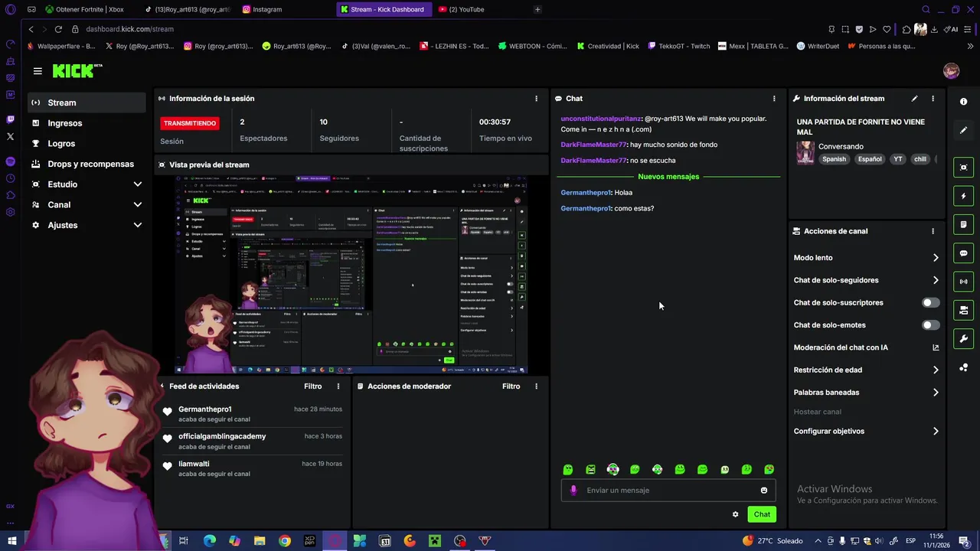Open officialgamblingacademy in activity feed
This screenshot has height=551, width=980.
pyautogui.click(x=222, y=437)
